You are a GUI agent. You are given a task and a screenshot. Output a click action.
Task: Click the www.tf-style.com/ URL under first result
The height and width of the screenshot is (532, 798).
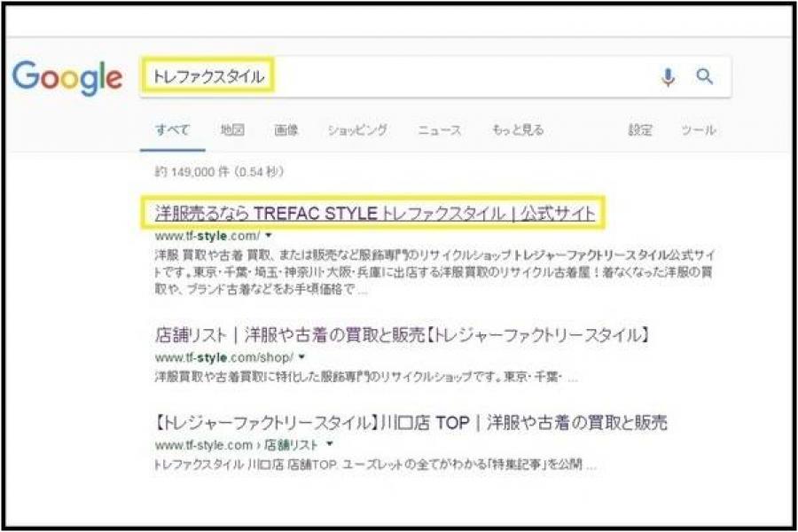click(x=207, y=236)
